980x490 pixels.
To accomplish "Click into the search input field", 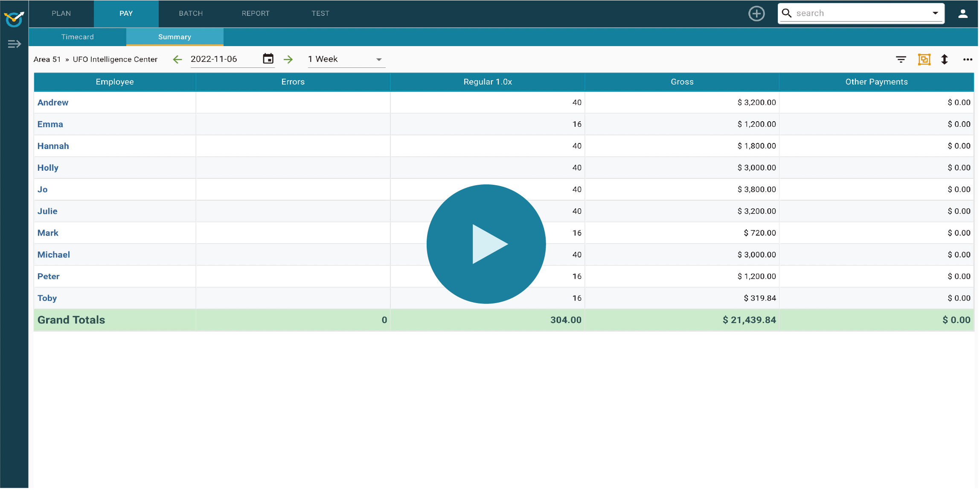I will click(858, 13).
